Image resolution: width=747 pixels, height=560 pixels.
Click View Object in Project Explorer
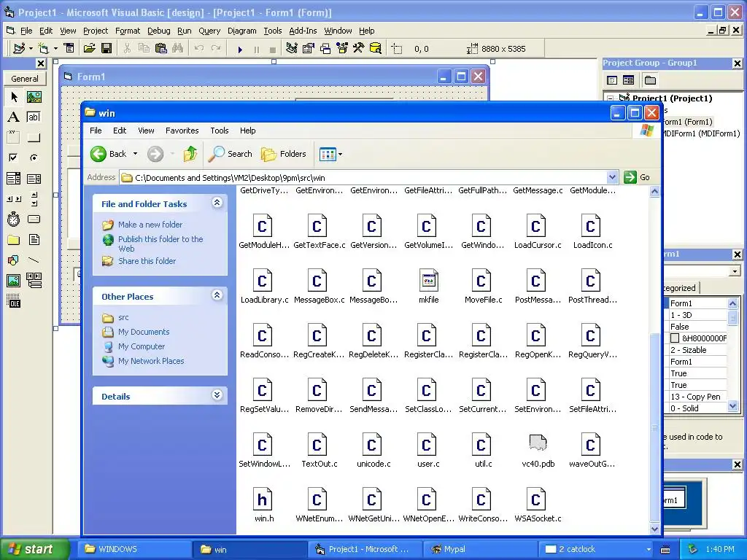click(x=628, y=80)
